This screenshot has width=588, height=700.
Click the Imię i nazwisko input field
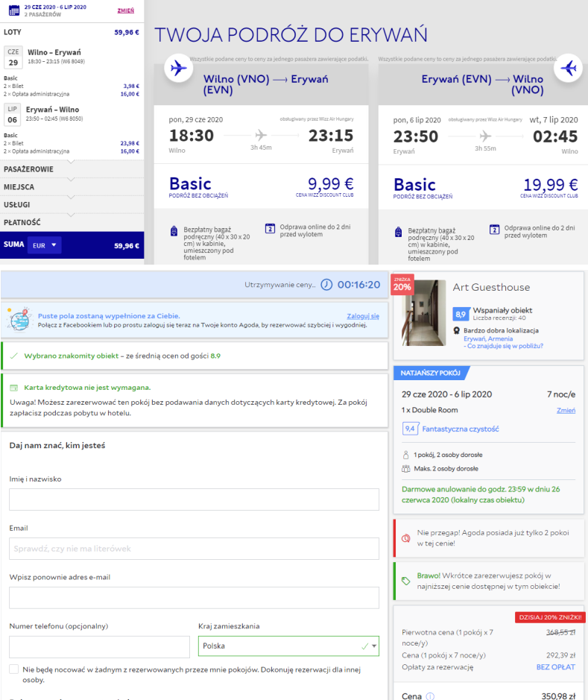195,499
